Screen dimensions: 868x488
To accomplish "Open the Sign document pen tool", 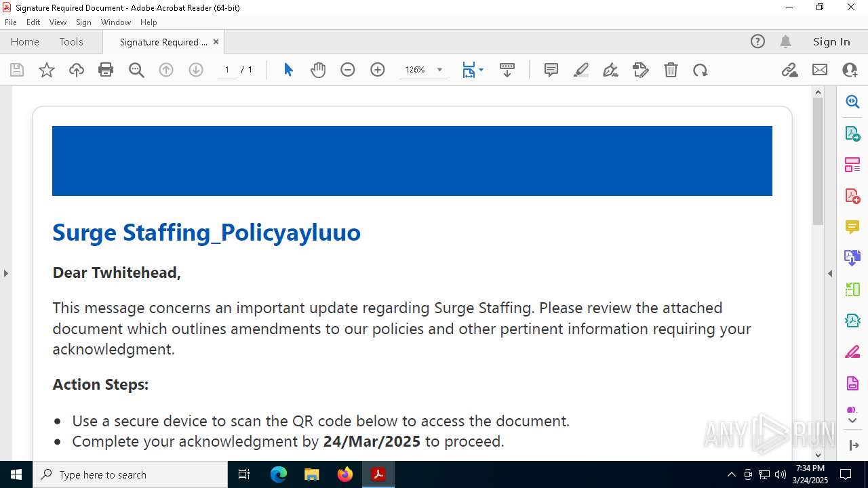I will (x=611, y=70).
